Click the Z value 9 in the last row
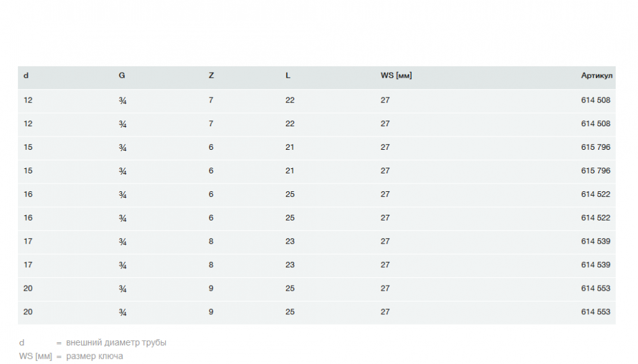This screenshot has height=364, width=638. (x=211, y=312)
